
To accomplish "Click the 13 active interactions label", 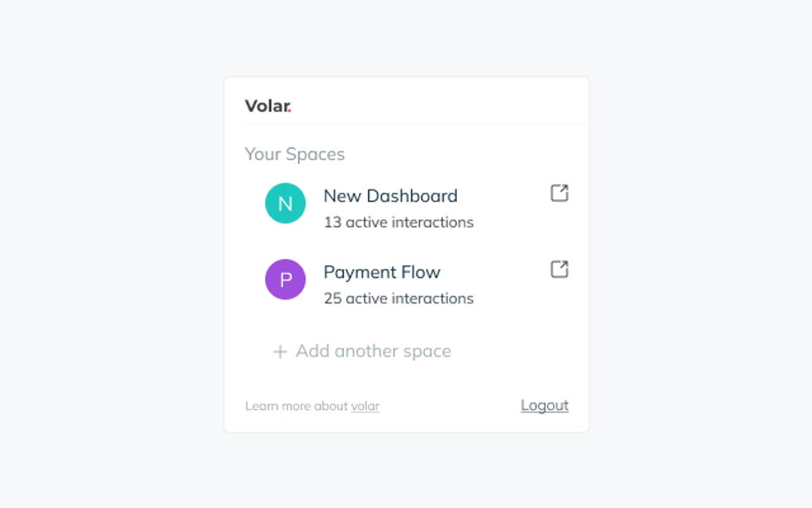I will [x=398, y=222].
